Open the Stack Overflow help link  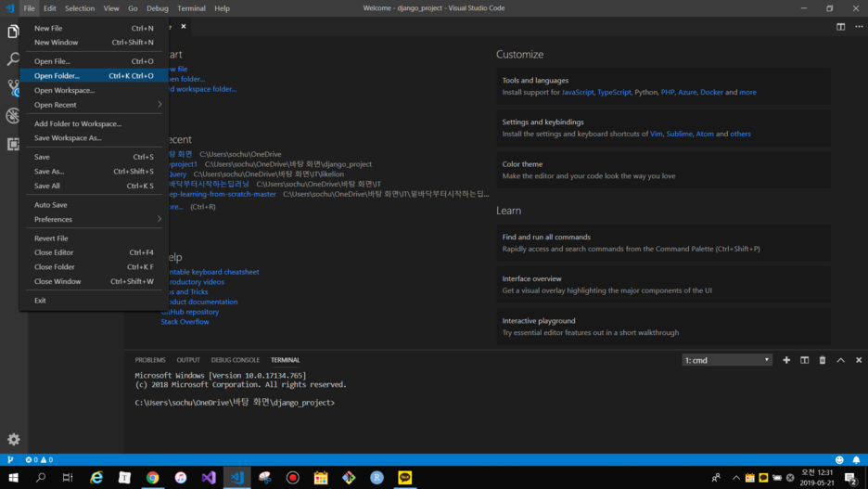185,322
